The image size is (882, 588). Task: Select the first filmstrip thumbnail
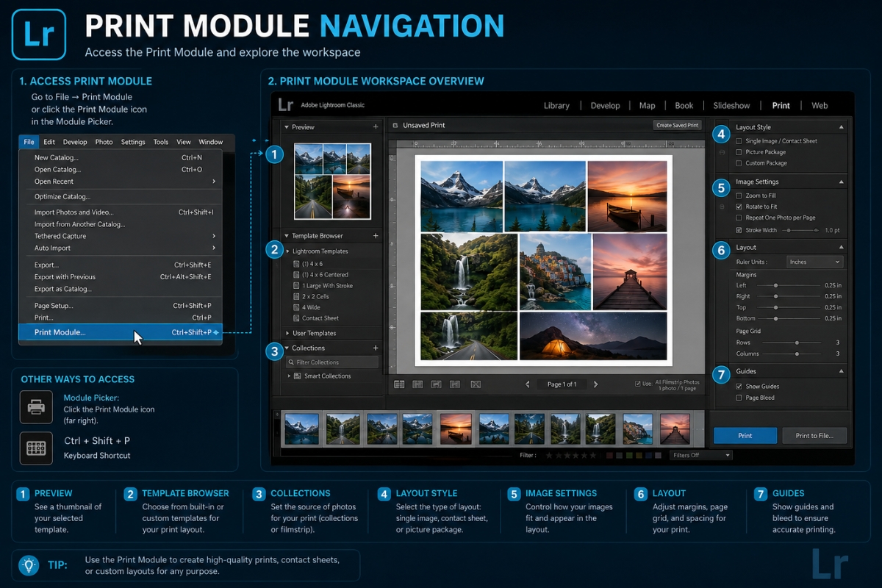tap(301, 428)
